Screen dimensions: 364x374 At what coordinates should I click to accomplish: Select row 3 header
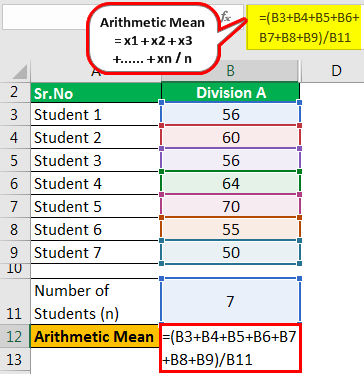click(x=15, y=115)
